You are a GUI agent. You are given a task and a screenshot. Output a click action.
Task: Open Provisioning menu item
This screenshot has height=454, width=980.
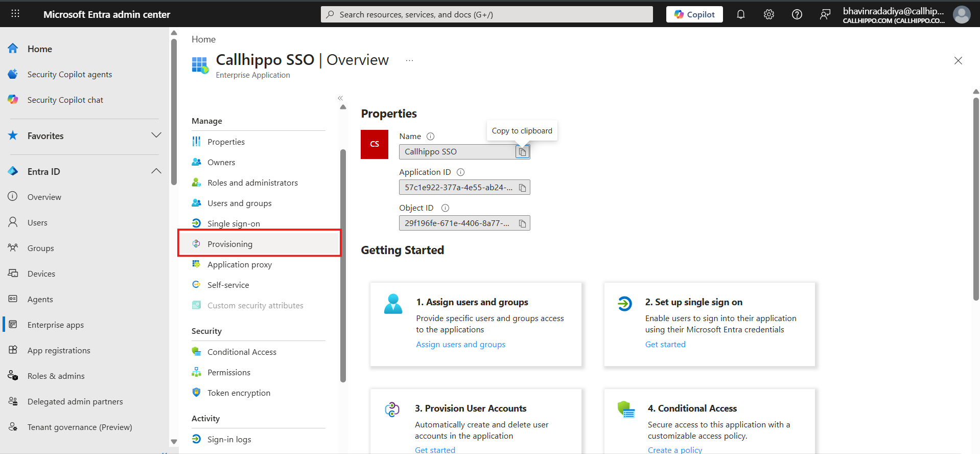259,244
